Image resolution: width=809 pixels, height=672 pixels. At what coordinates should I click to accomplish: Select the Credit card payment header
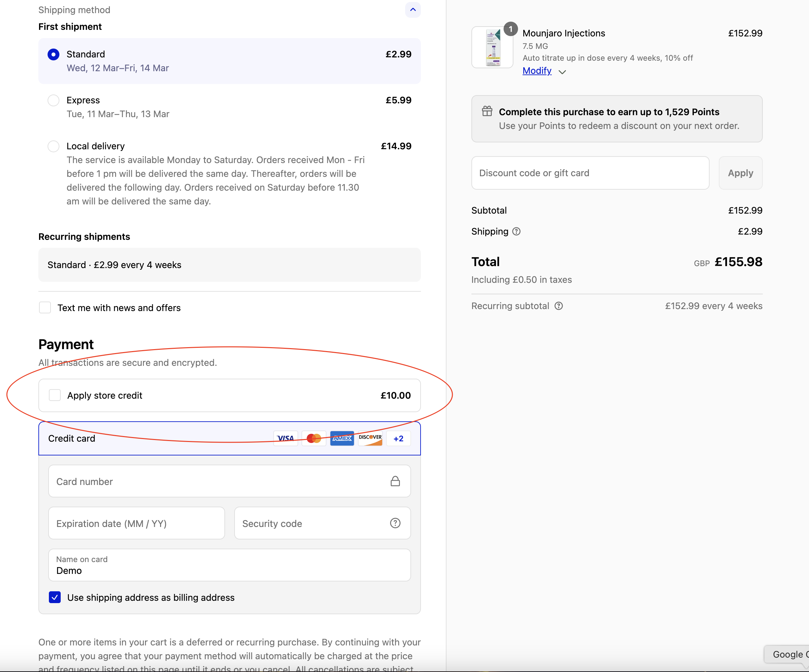pos(230,438)
